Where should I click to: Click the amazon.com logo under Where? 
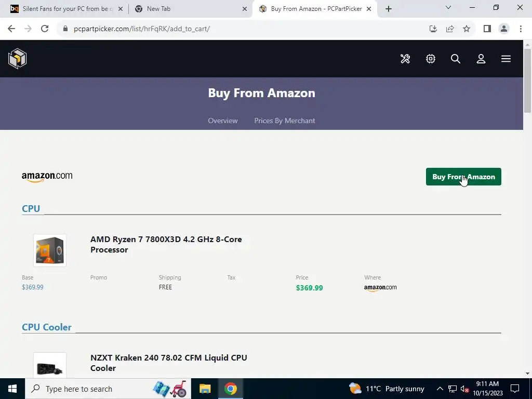(380, 288)
